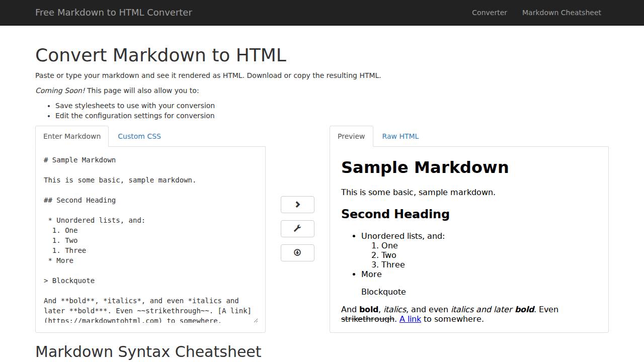Click the Markdown Syntax Cheatsheet heading
The width and height of the screenshot is (644, 362).
coord(148,351)
